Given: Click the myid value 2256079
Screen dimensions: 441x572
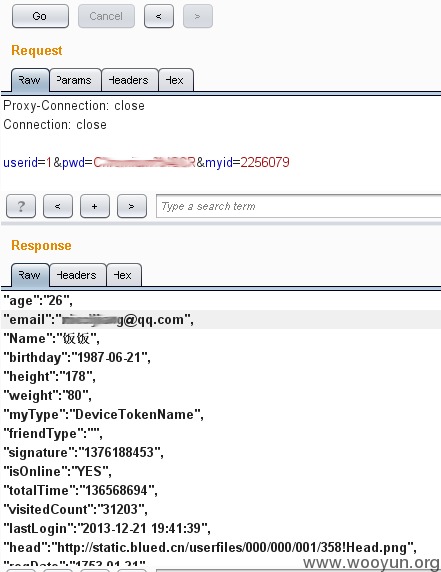Looking at the screenshot, I should 265,162.
